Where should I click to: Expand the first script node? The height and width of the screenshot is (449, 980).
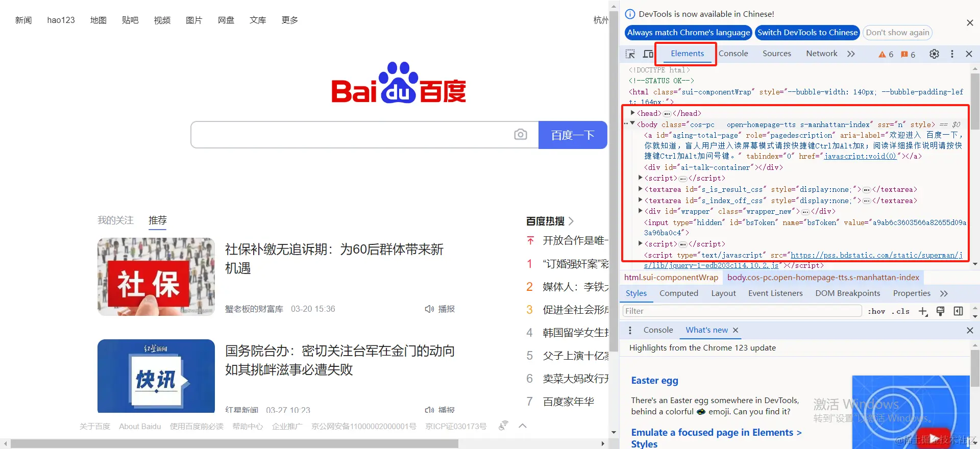click(x=640, y=178)
